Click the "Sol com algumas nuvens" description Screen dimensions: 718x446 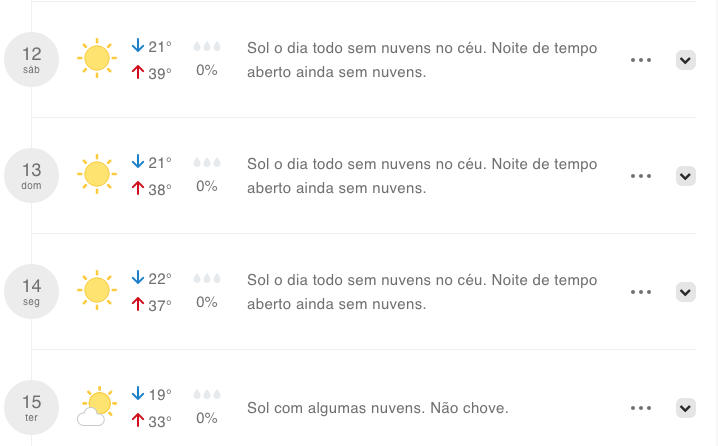tap(378, 408)
